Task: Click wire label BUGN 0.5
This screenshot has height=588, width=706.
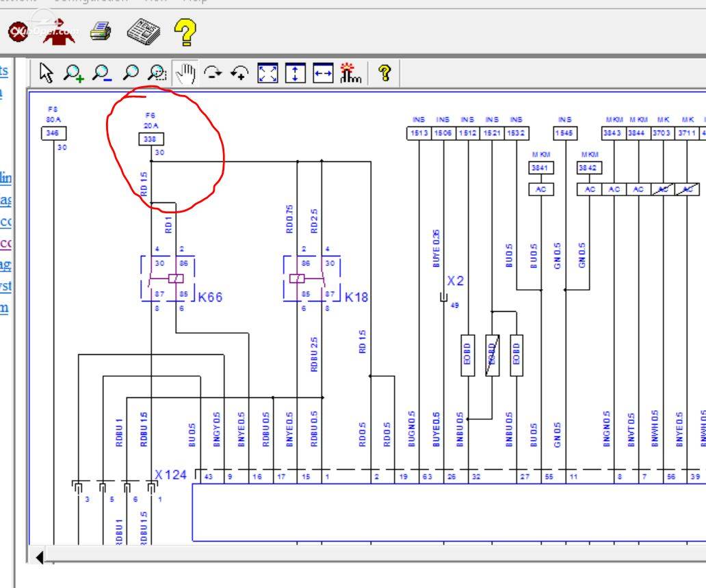Action: pyautogui.click(x=411, y=429)
